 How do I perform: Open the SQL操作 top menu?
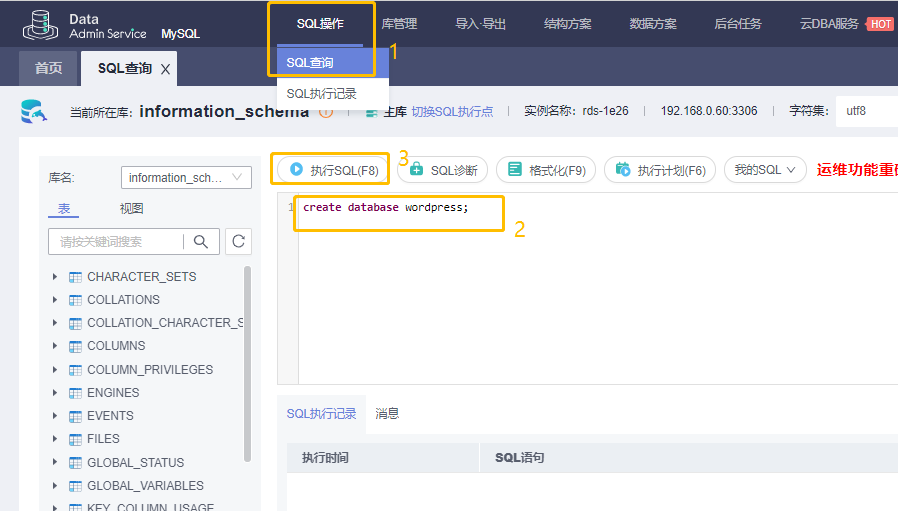tap(320, 23)
